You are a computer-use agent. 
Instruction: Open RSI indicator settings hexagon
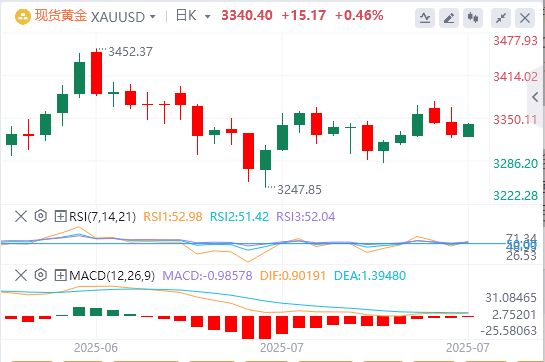[x=41, y=216]
